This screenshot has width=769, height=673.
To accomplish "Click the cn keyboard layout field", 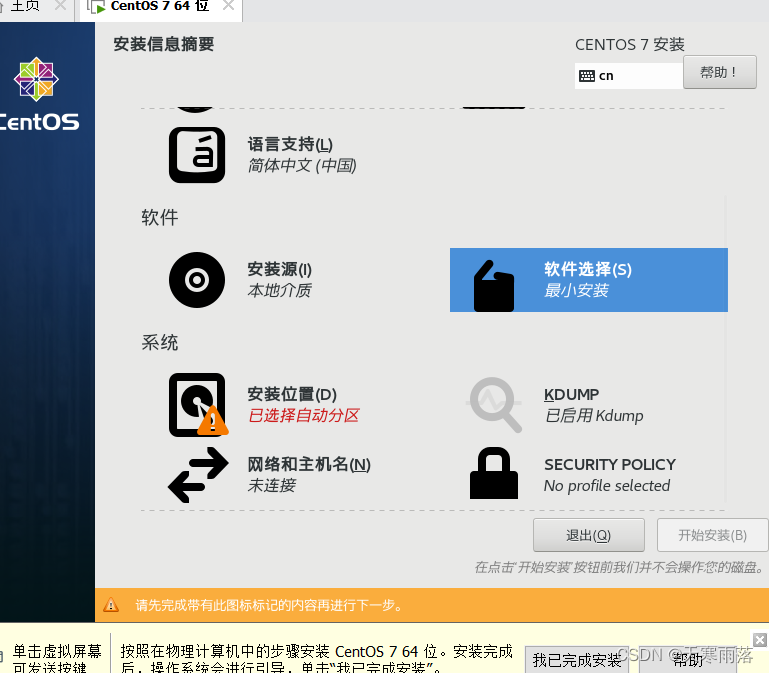I will (629, 76).
